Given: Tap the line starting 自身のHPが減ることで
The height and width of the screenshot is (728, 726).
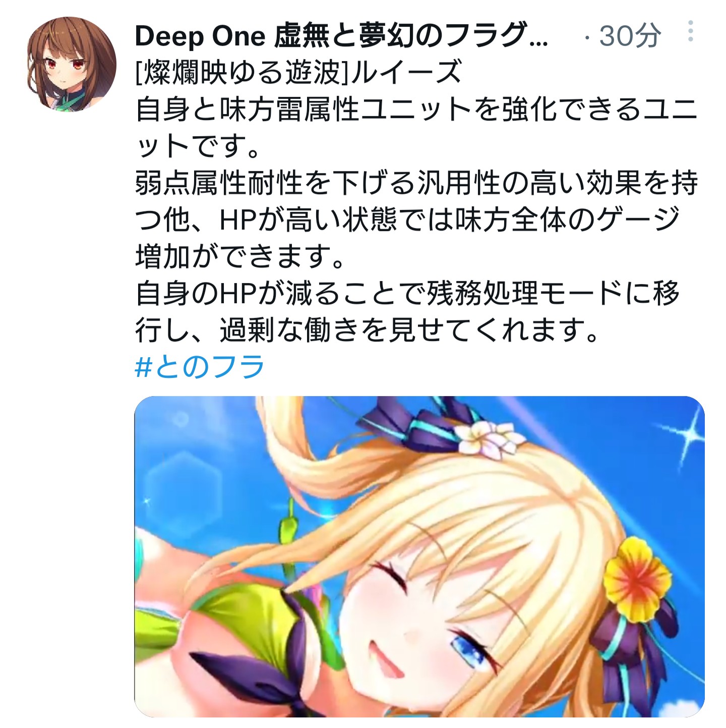Looking at the screenshot, I should [407, 293].
